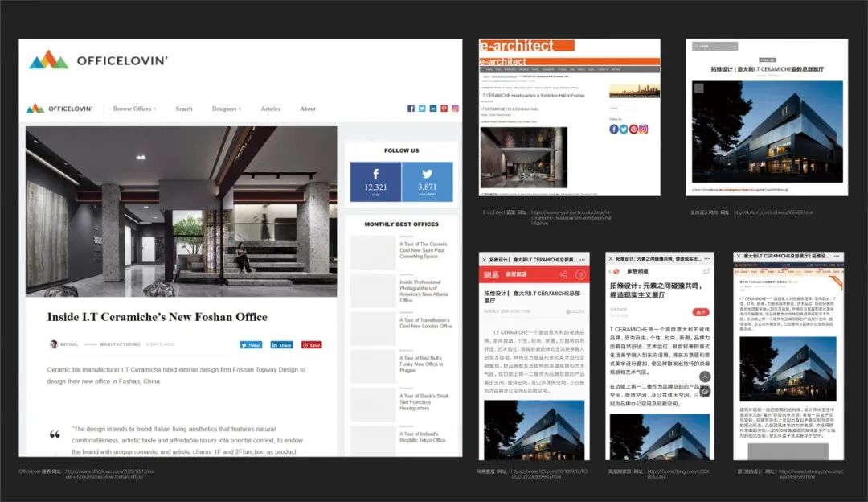Open the Articles nav item
This screenshot has width=868, height=502.
pos(271,109)
